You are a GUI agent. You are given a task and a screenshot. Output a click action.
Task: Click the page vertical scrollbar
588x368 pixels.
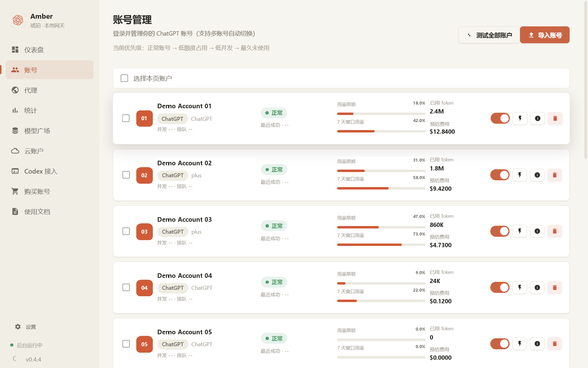[586, 80]
